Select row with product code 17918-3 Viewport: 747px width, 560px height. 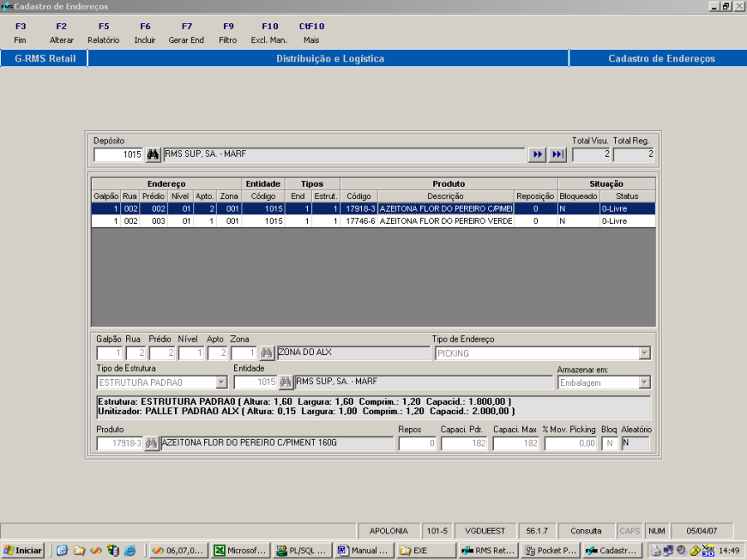click(x=373, y=208)
